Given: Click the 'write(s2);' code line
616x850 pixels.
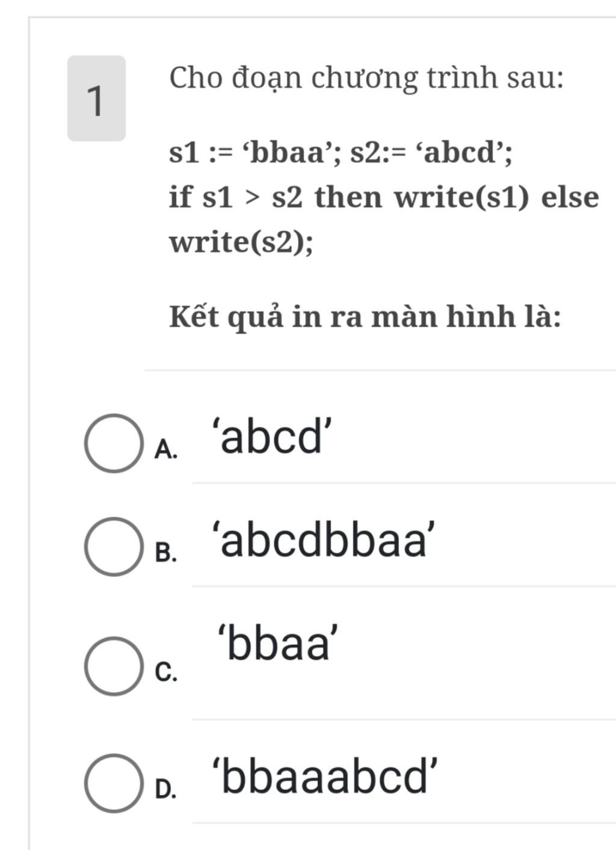Looking at the screenshot, I should tap(241, 243).
